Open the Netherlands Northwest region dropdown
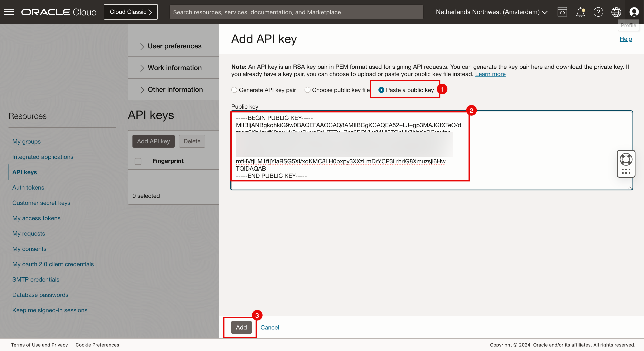 (492, 12)
